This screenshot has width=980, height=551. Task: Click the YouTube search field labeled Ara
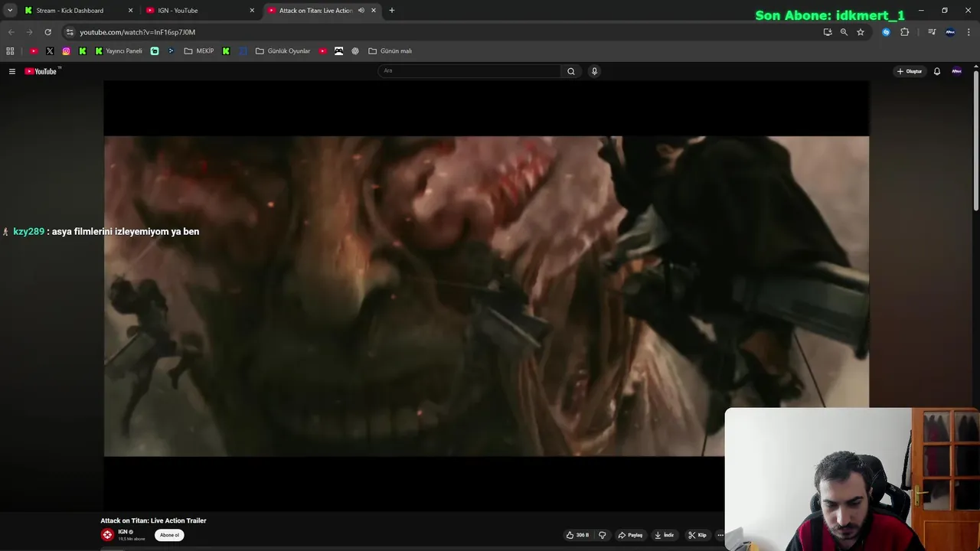click(x=470, y=71)
